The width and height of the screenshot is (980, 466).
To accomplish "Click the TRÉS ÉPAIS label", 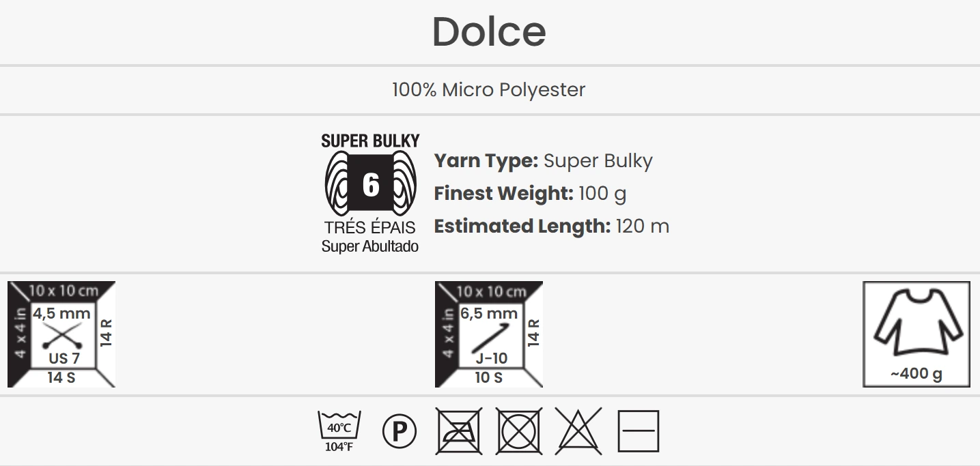I will (370, 229).
